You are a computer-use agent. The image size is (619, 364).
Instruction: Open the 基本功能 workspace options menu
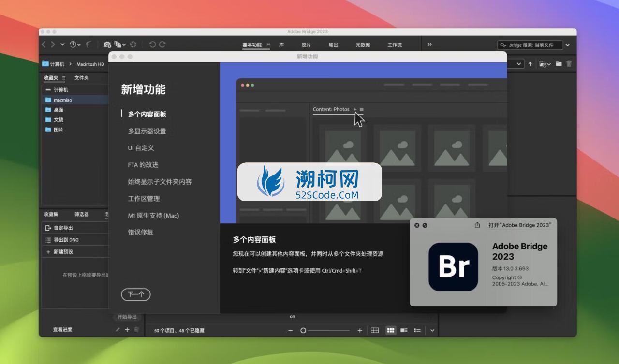(268, 45)
